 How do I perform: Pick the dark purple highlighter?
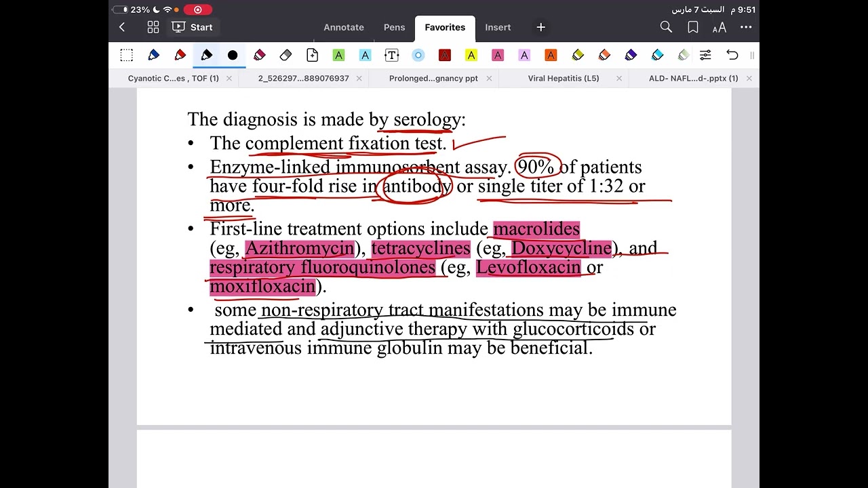tap(631, 55)
